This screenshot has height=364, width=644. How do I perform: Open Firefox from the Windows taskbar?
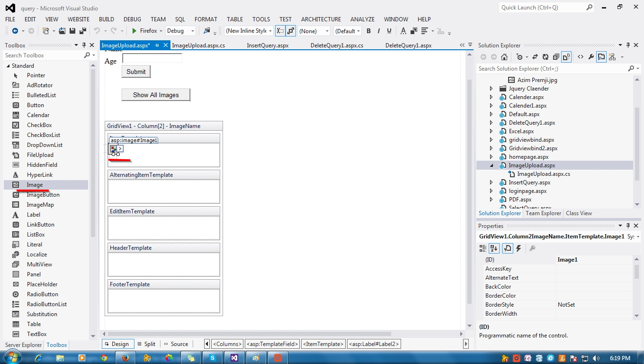125,358
